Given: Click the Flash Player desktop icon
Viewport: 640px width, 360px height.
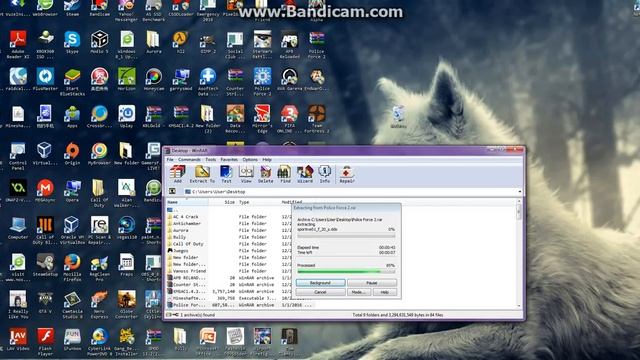Looking at the screenshot, I should tap(45, 342).
